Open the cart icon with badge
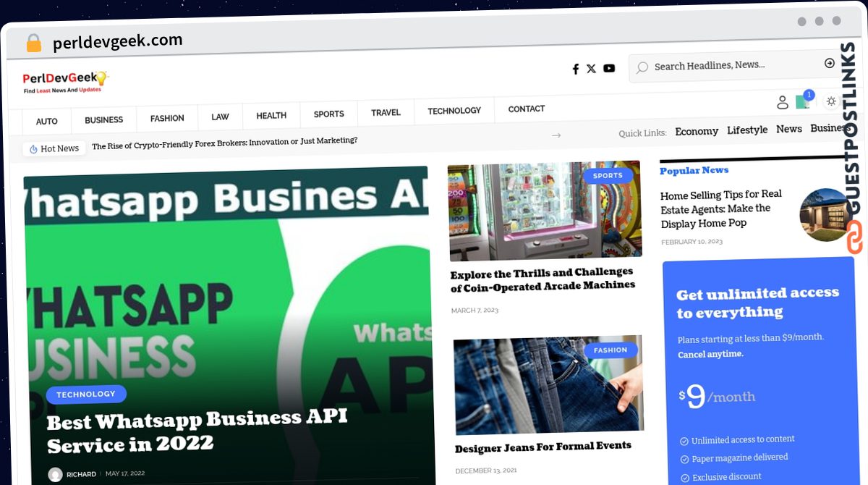The width and height of the screenshot is (868, 485). click(x=803, y=101)
